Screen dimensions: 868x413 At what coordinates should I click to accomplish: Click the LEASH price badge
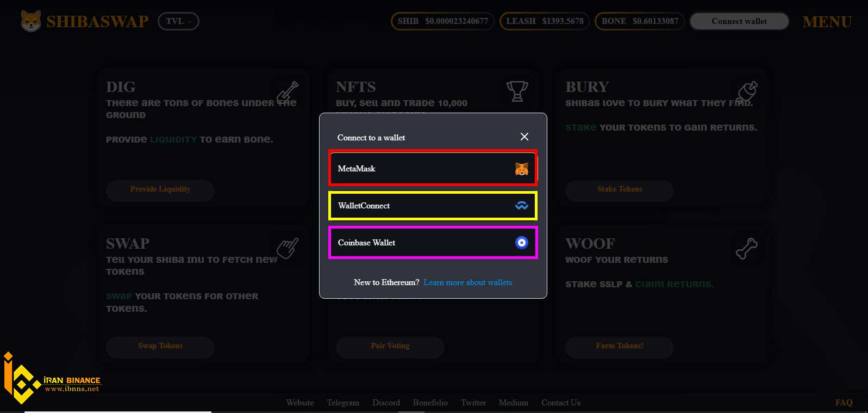click(x=545, y=21)
